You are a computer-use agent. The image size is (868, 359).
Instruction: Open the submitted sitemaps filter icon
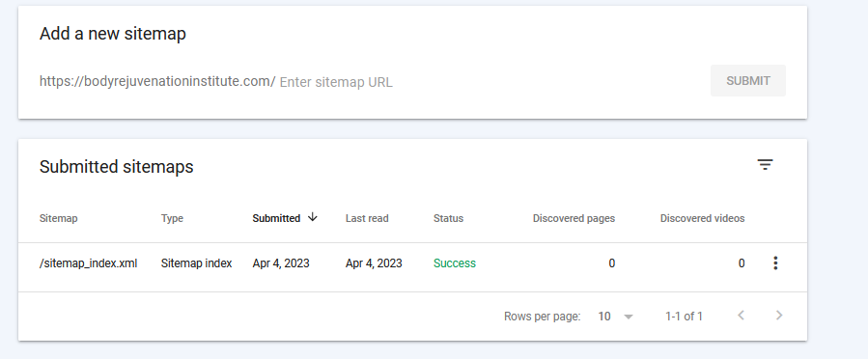click(765, 164)
